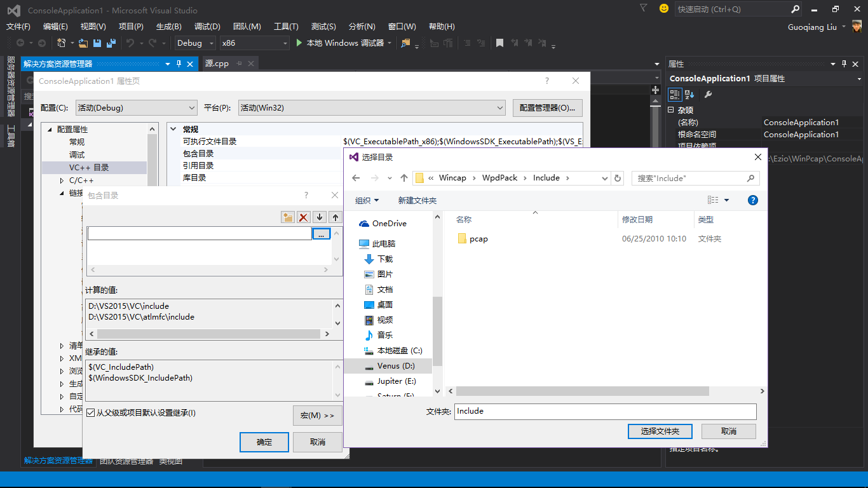
Task: Click the Visual Studio save icon
Action: pos(97,43)
